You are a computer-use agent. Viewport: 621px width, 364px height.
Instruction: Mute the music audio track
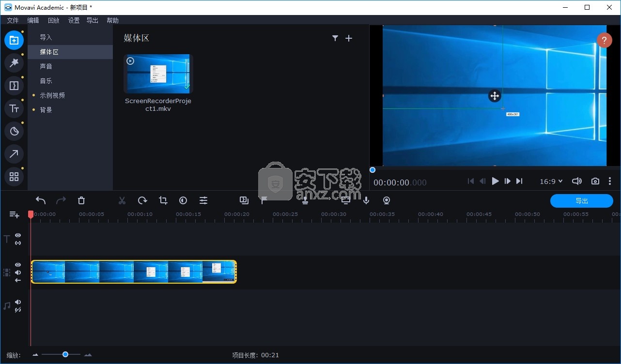[18, 302]
